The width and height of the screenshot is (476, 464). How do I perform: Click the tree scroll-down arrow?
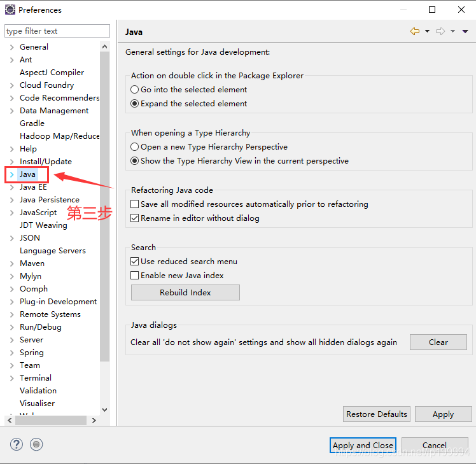105,410
